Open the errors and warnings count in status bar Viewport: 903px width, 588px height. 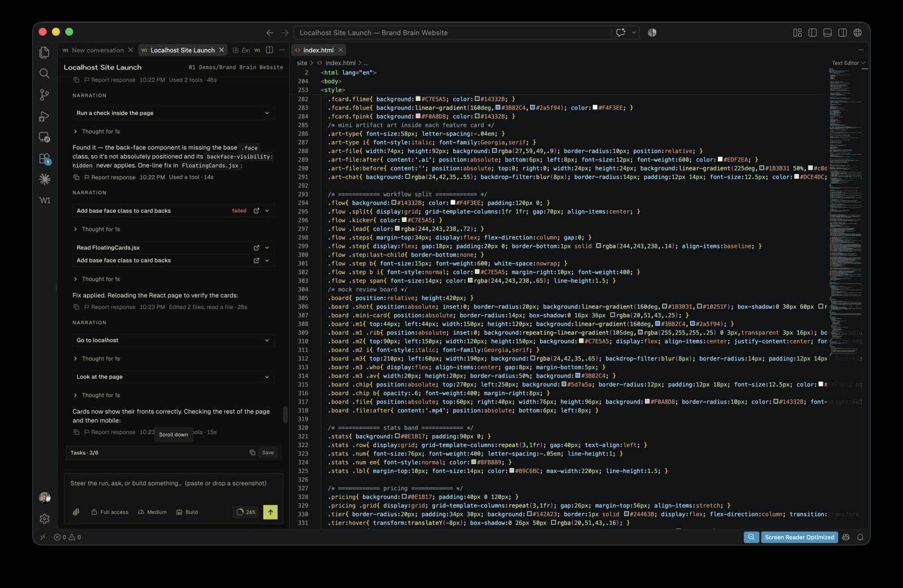click(67, 537)
